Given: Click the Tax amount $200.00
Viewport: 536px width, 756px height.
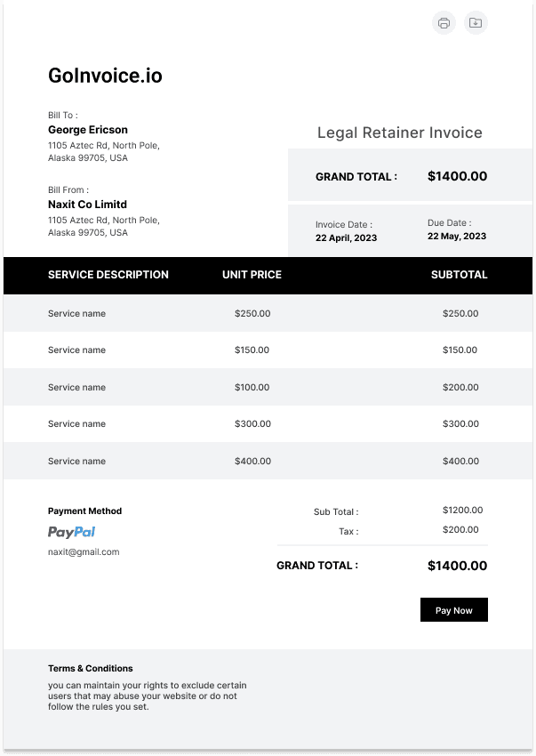Looking at the screenshot, I should click(x=460, y=530).
